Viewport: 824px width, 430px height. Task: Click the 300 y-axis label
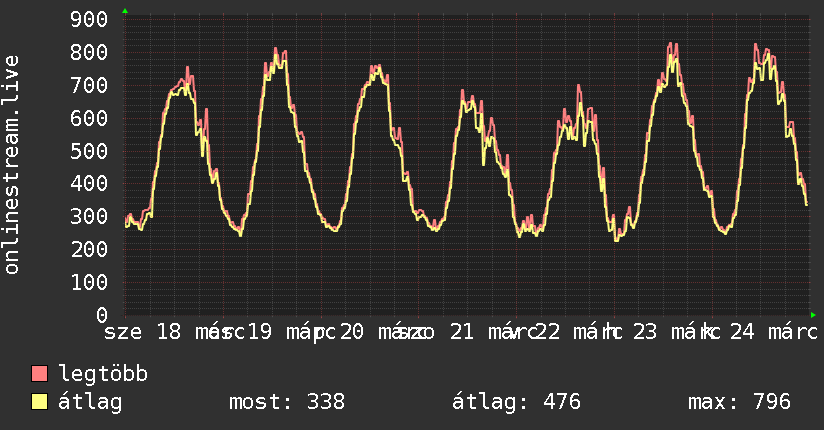89,217
